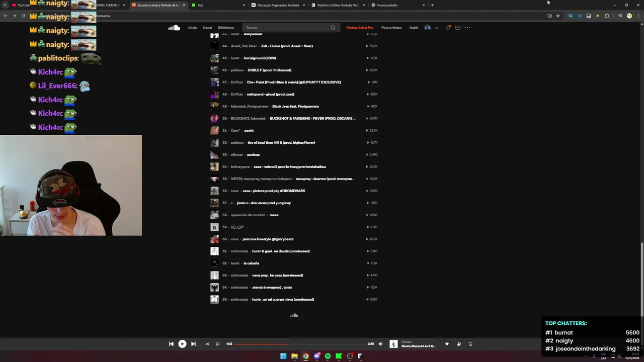Expand the profile avatar dropdown chevron

pyautogui.click(x=436, y=28)
